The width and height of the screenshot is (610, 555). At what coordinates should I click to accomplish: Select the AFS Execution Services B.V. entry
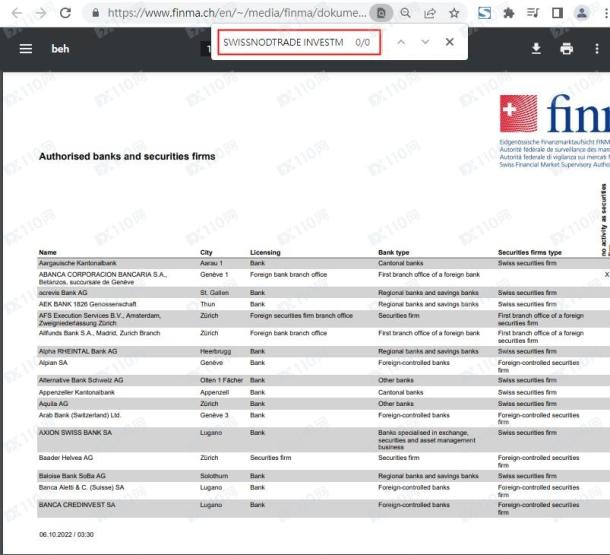pos(100,319)
